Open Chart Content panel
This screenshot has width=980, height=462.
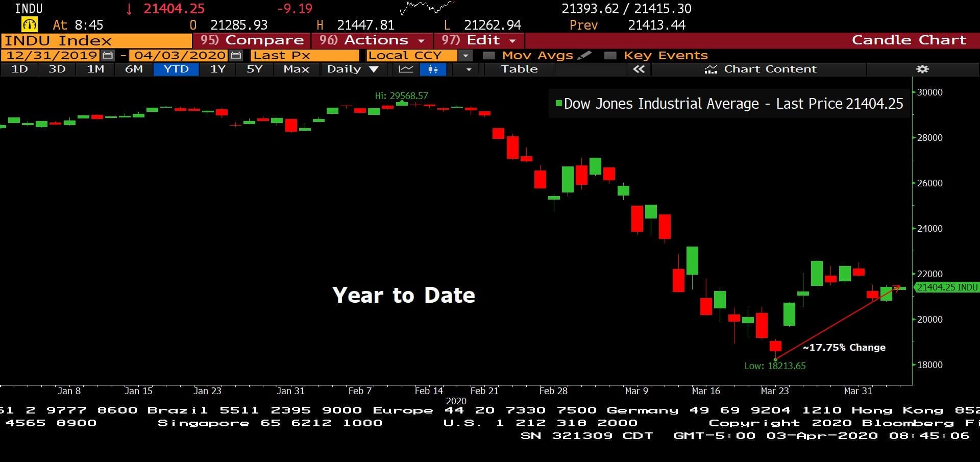pos(760,69)
